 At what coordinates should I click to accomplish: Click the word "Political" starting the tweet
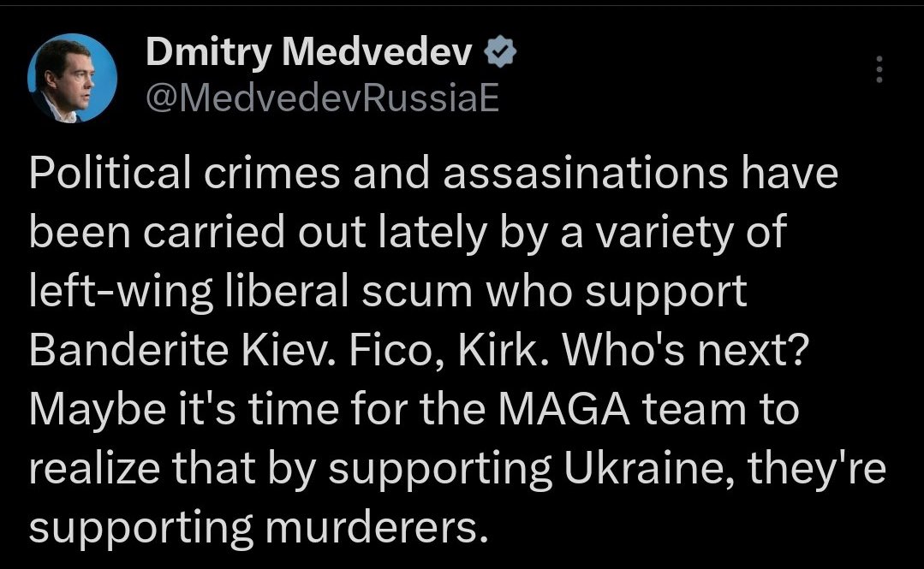(110, 173)
